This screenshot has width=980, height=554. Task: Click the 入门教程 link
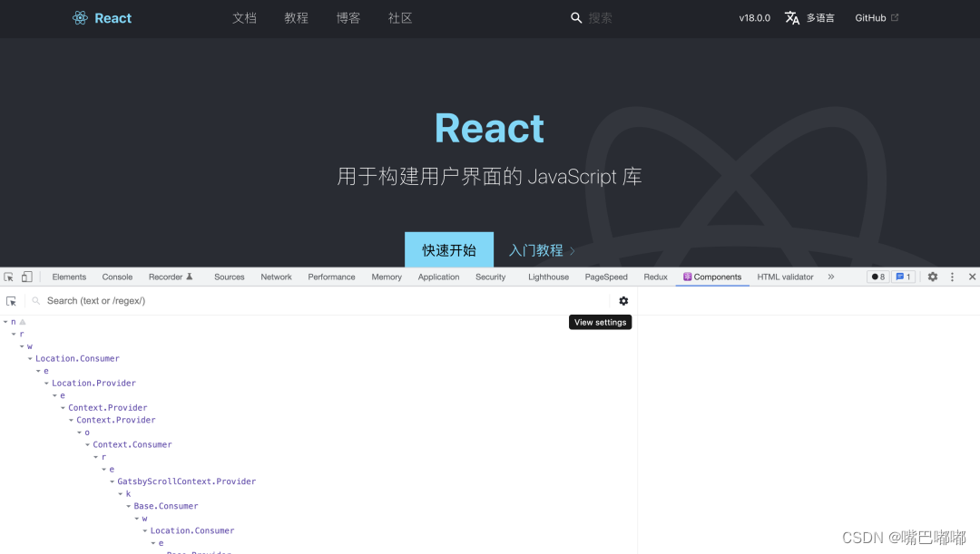(x=541, y=250)
